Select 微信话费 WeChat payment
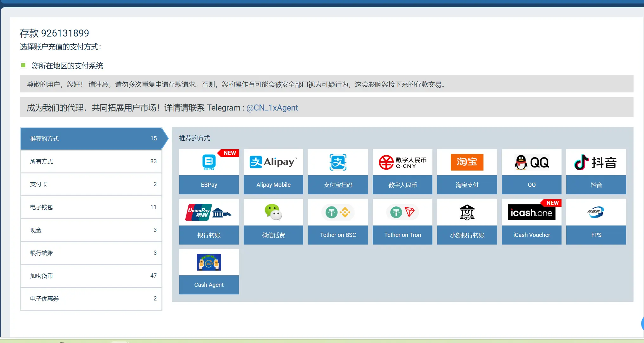The width and height of the screenshot is (644, 343). (273, 222)
